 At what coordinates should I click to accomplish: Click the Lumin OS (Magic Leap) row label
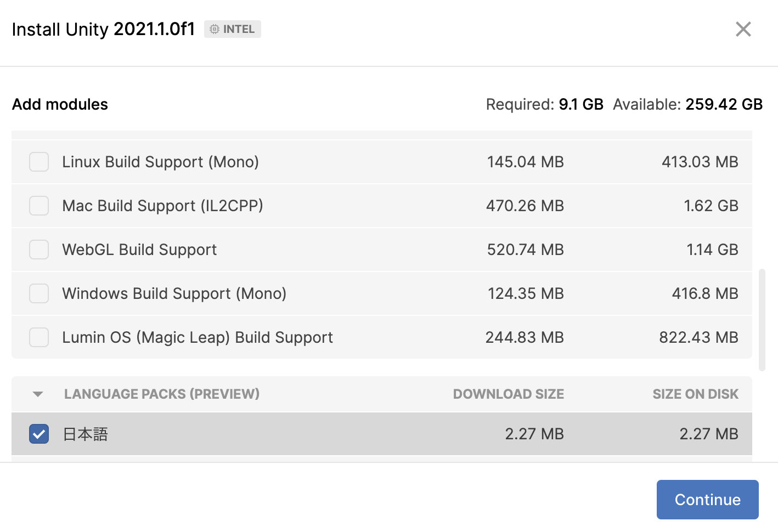point(198,337)
